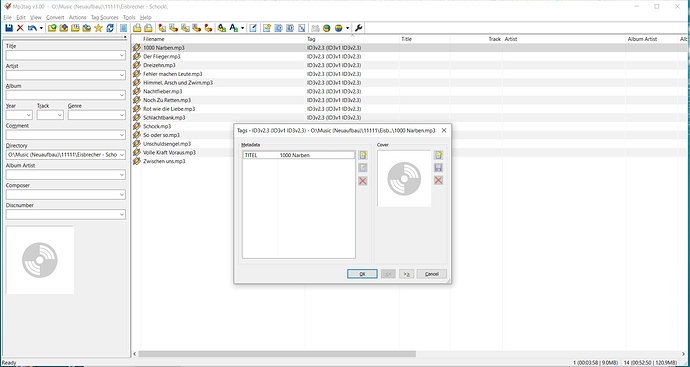Confirm the Tags dialog with OK
The image size is (690, 367).
(x=362, y=274)
